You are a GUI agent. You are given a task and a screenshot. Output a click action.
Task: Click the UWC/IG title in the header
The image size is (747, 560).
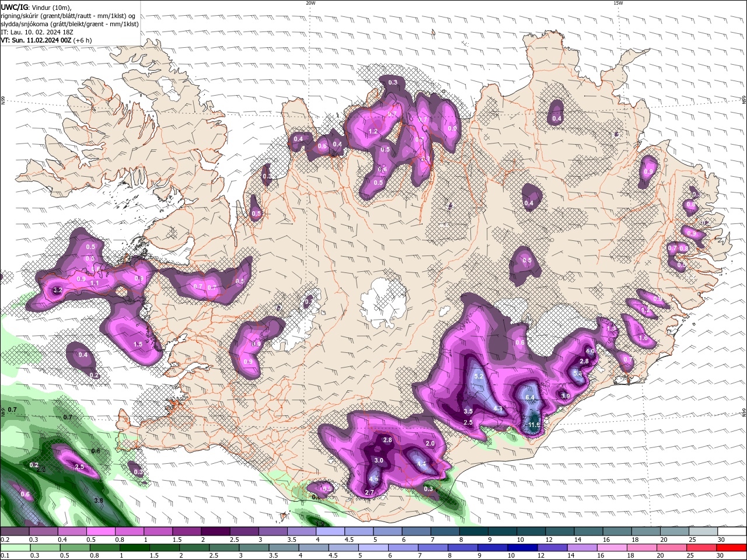(14, 6)
